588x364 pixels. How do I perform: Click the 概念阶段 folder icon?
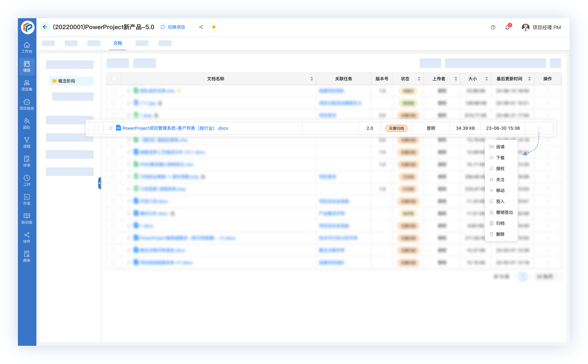(55, 81)
